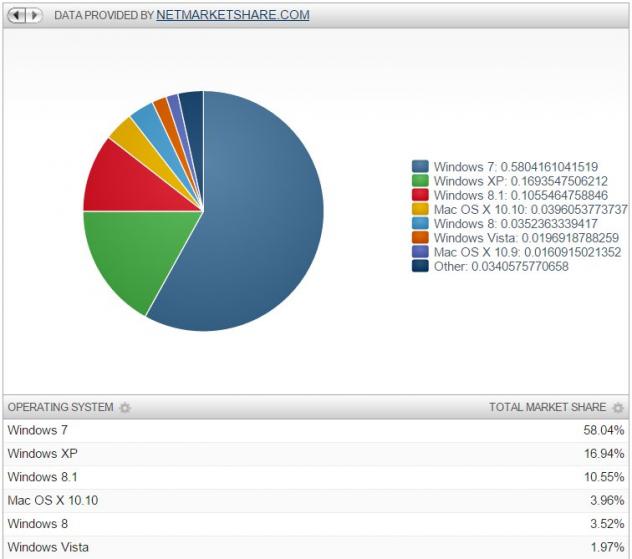Image resolution: width=632 pixels, height=559 pixels.
Task: Open gear settings beside Total Market Share
Action: tap(618, 408)
